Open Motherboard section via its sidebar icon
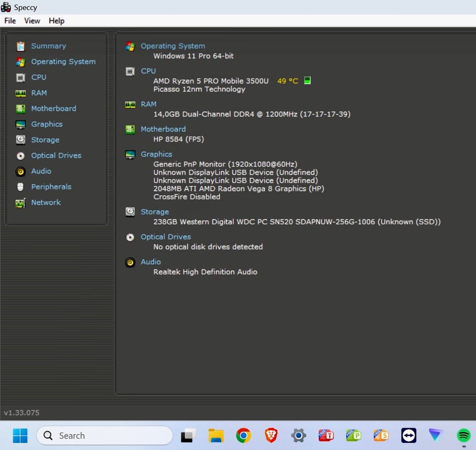This screenshot has height=450, width=476. [20, 109]
